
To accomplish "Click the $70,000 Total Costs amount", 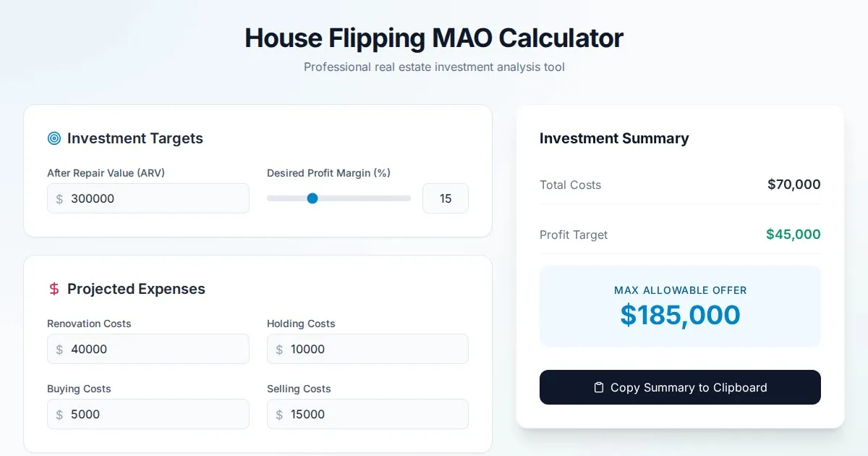I will click(793, 185).
